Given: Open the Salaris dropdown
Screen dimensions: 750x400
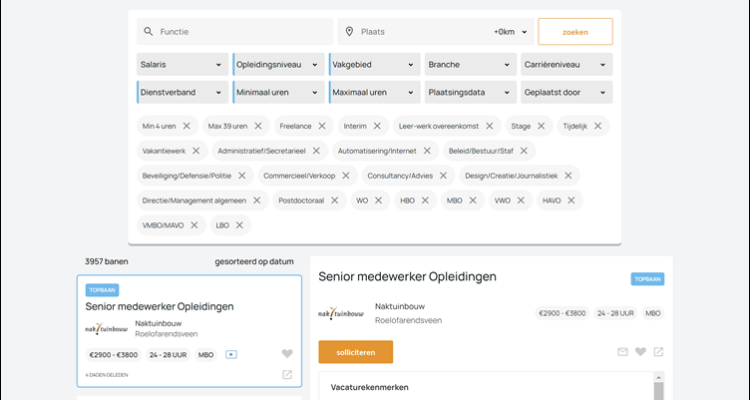Looking at the screenshot, I should coord(181,65).
